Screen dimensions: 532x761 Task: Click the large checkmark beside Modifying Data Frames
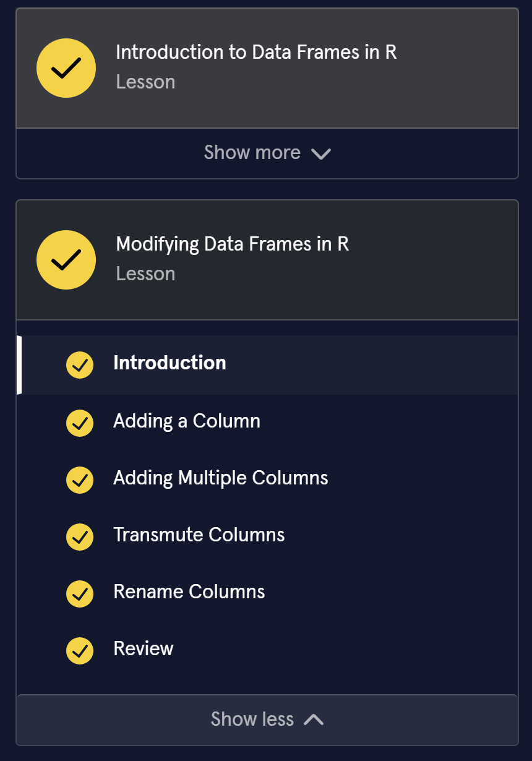tap(66, 260)
